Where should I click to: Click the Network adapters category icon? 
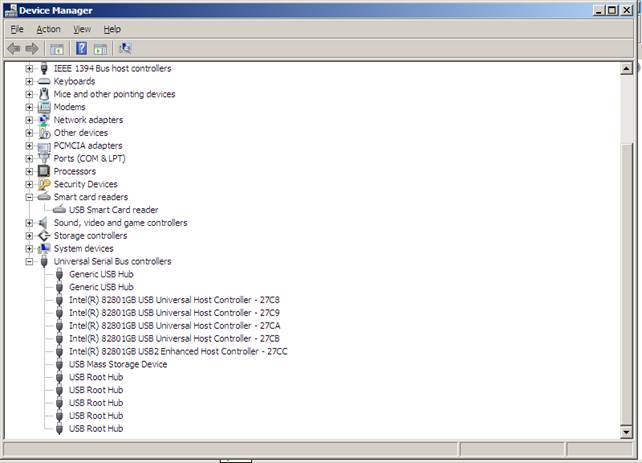44,120
